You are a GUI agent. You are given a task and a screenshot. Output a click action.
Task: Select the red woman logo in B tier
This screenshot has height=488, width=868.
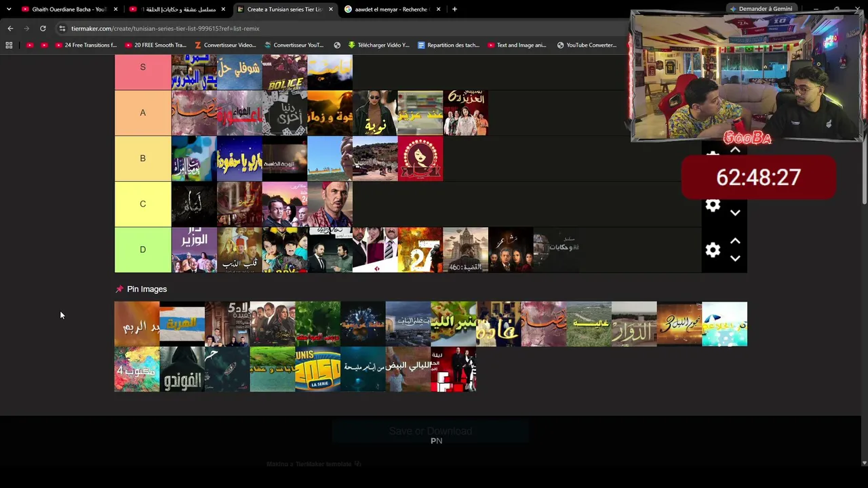(420, 158)
